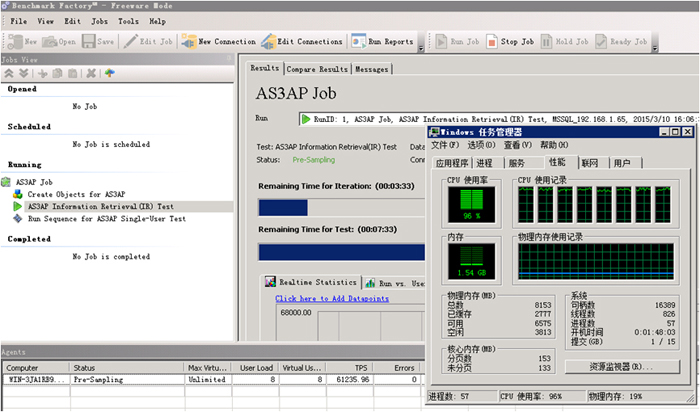Click the Task Manager title bar computer icon
This screenshot has width=700, height=412.
point(434,132)
